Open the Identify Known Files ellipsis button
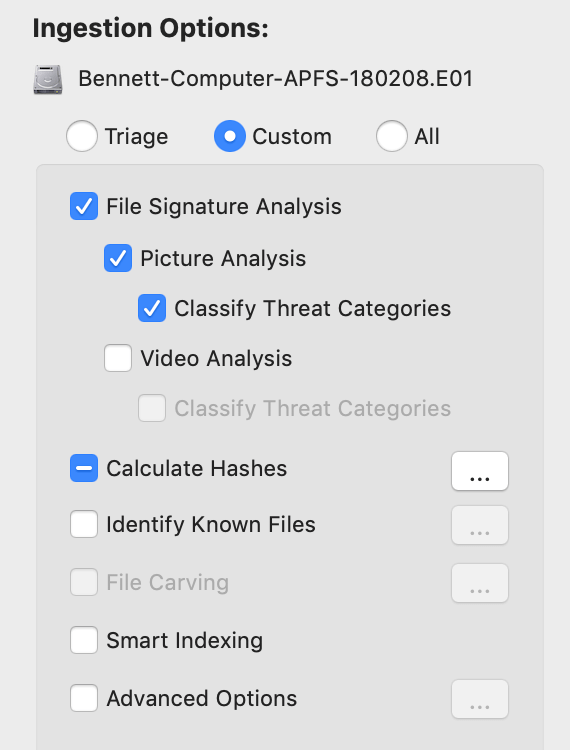The image size is (570, 750). (480, 525)
